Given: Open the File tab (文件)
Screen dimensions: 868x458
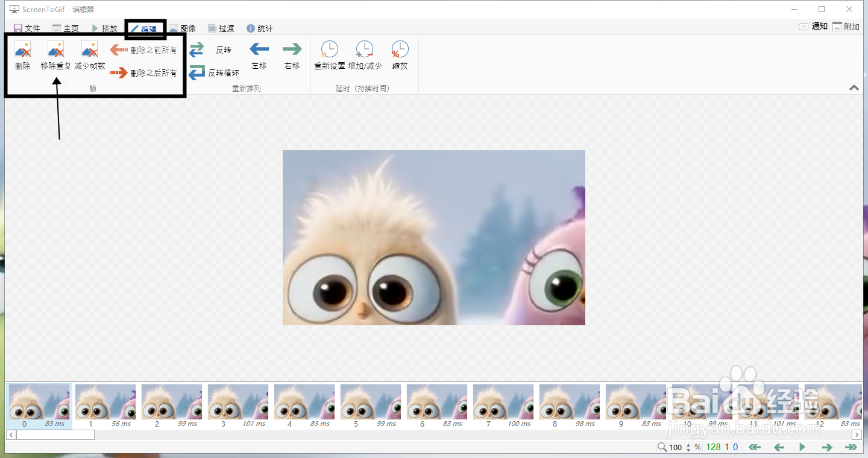Looking at the screenshot, I should [x=27, y=28].
